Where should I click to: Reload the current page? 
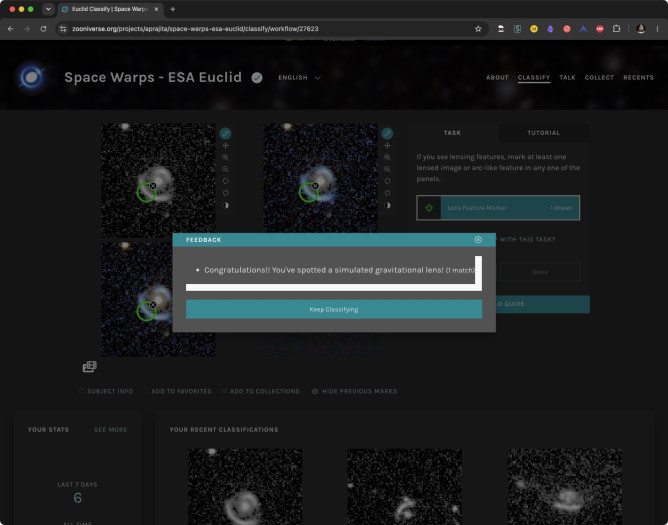pyautogui.click(x=43, y=29)
